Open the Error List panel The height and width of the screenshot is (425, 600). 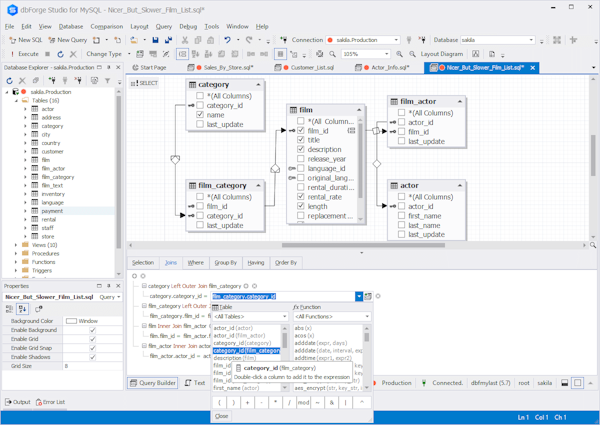coord(50,402)
